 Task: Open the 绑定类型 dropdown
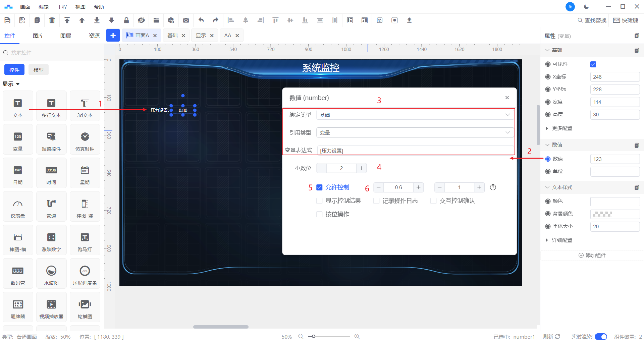[415, 115]
